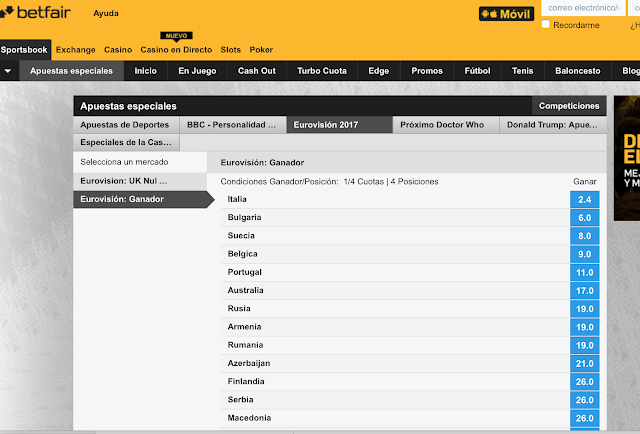Select Italia odds button 2.4

click(584, 199)
